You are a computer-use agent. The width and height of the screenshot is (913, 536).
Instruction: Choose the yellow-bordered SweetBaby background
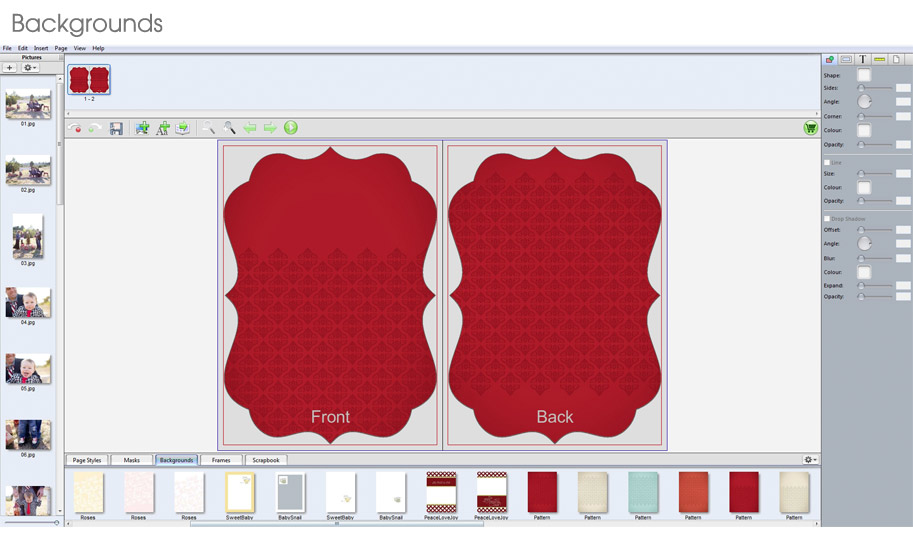point(240,492)
